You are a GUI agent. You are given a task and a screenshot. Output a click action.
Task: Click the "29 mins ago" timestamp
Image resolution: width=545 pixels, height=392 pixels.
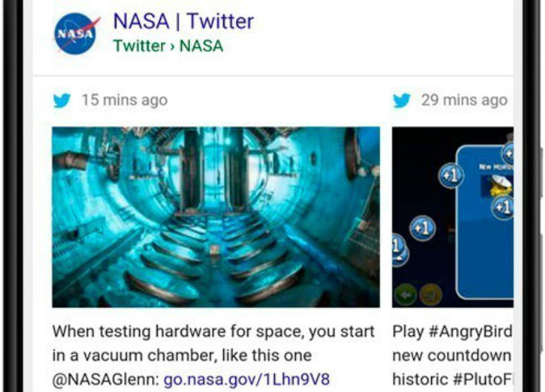pos(464,100)
